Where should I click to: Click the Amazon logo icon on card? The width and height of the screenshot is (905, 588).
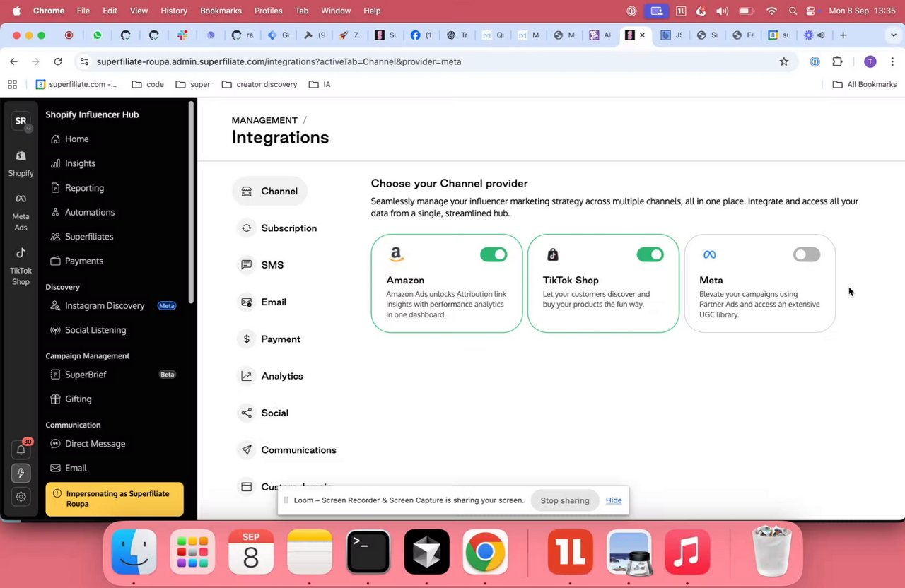(x=396, y=254)
